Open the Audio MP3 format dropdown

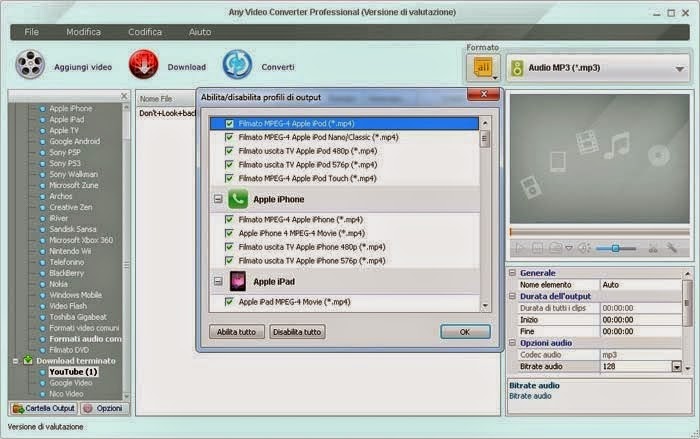[679, 69]
